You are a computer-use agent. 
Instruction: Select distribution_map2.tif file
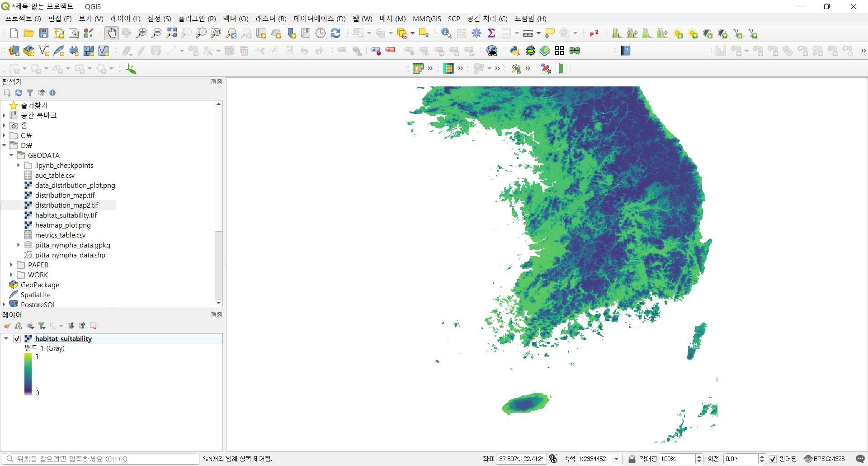(x=66, y=205)
